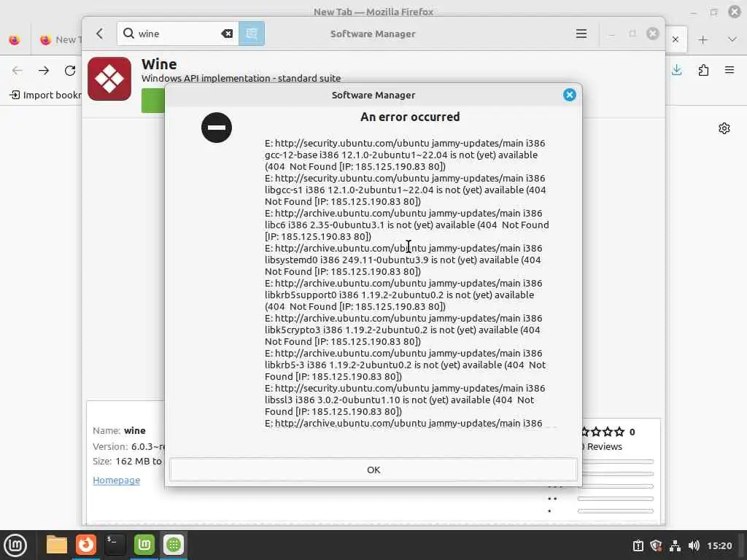Image resolution: width=747 pixels, height=560 pixels.
Task: Click the five star rating bar
Action: [x=617, y=462]
